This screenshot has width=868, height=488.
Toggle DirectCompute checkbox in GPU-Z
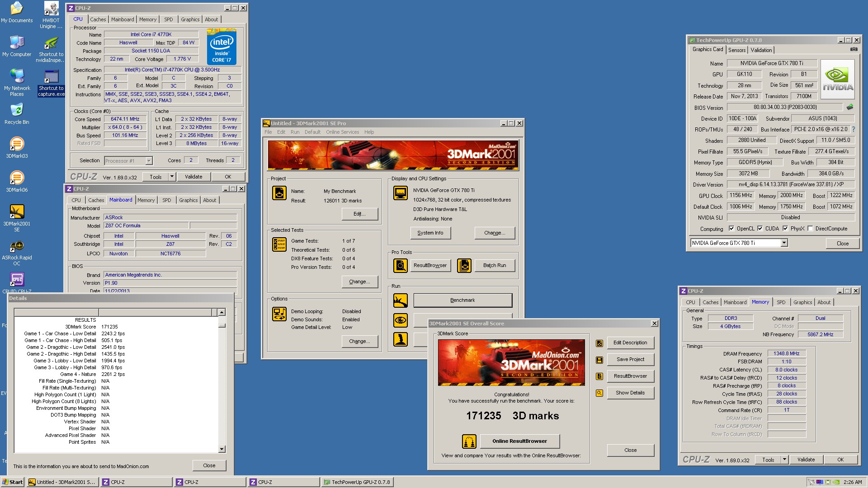pos(810,229)
